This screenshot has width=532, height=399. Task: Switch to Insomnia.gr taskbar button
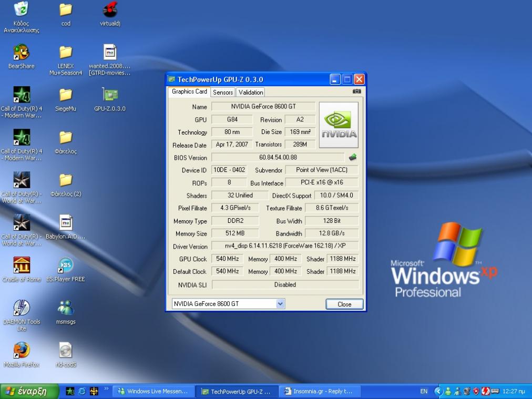point(320,391)
